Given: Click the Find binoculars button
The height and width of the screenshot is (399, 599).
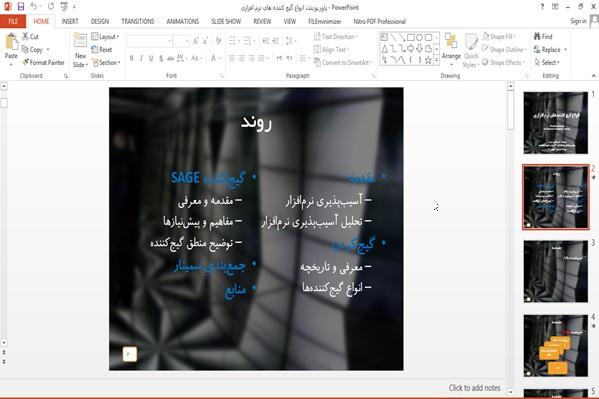Looking at the screenshot, I should (543, 37).
